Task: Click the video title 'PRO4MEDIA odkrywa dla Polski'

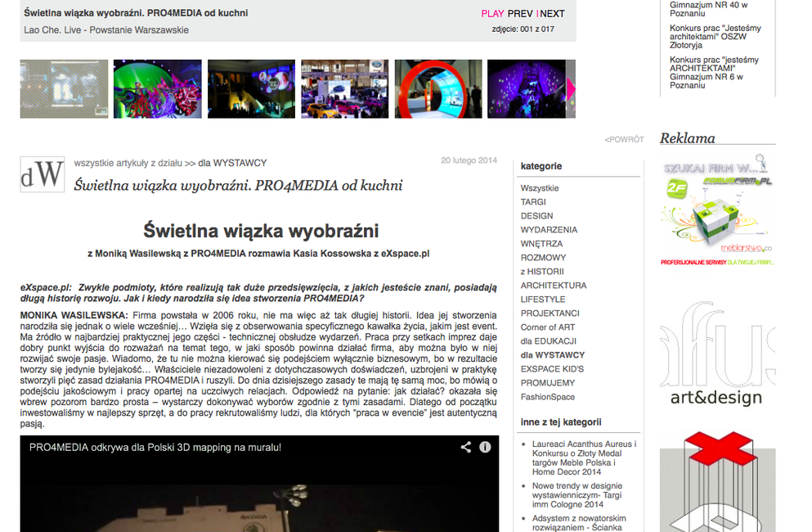Action: (x=155, y=448)
